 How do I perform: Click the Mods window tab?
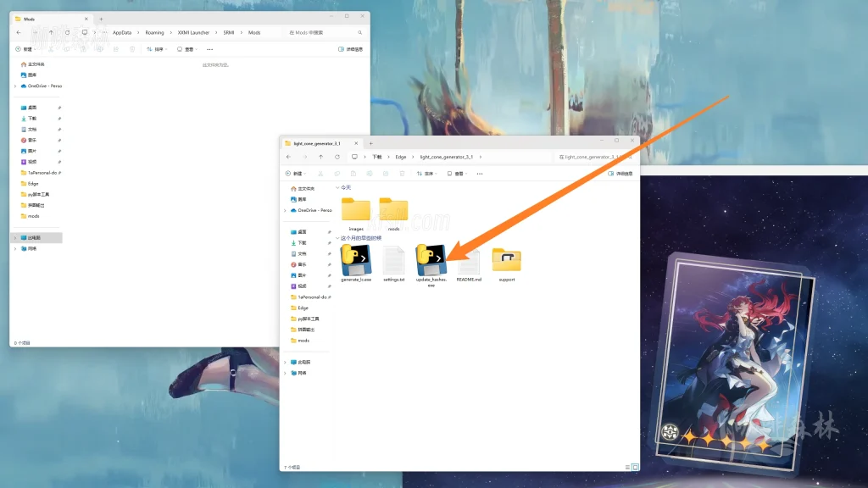pyautogui.click(x=51, y=19)
